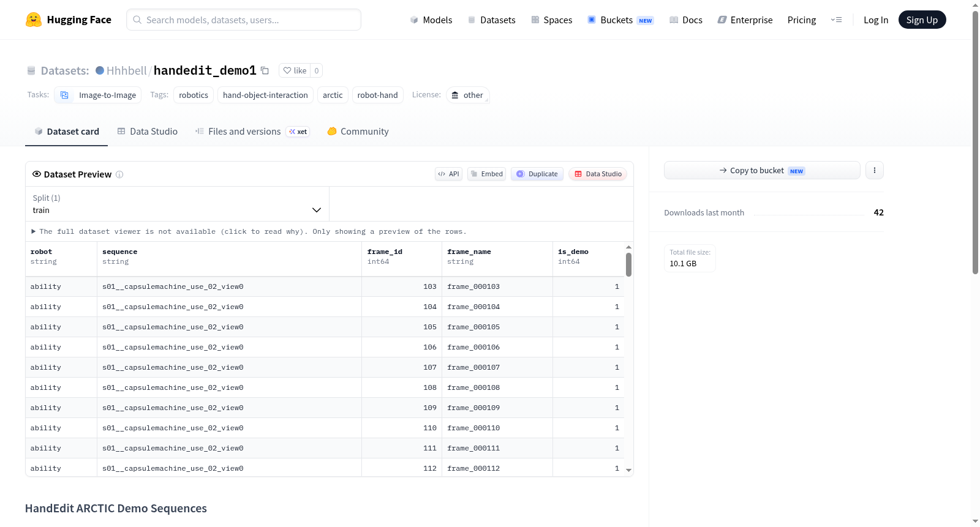Screen dimensions: 980x527
Task: Open the Hhhbell profile link
Action: pyautogui.click(x=127, y=70)
